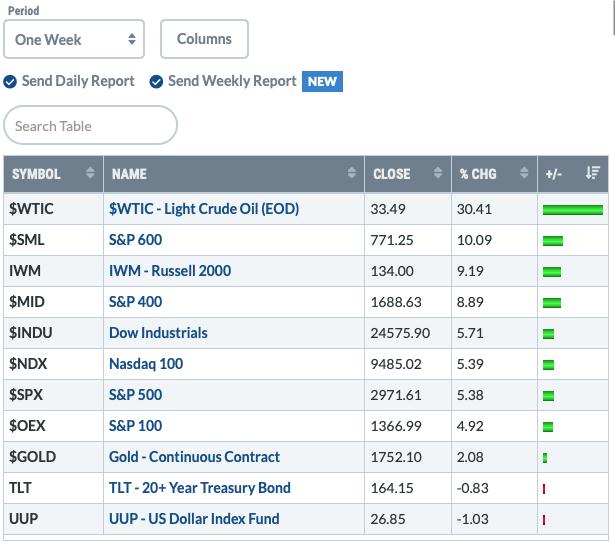Click the Columns button
615x546 pixels.
coord(204,39)
